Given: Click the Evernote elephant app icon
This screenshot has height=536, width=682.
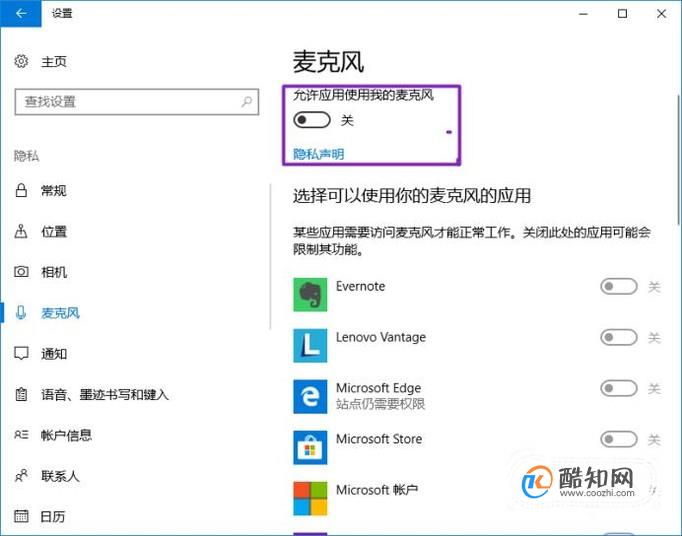Looking at the screenshot, I should coord(310,295).
